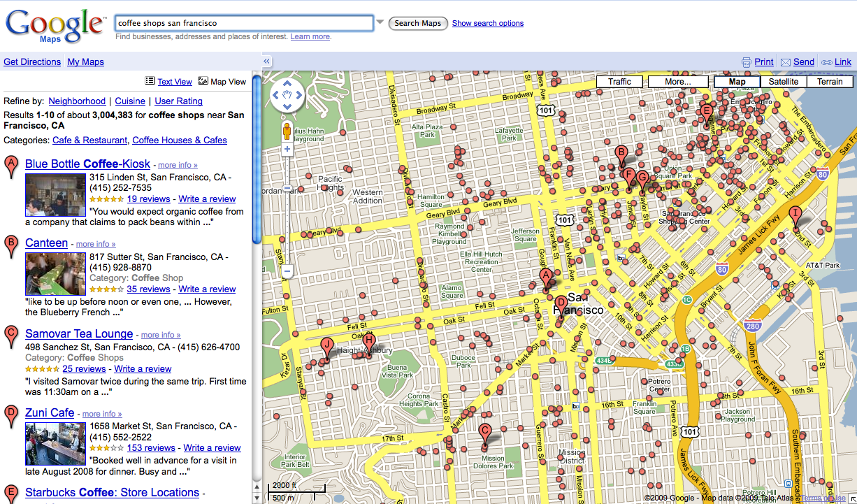The width and height of the screenshot is (857, 504).
Task: Click the Street View pegman icon
Action: (x=287, y=131)
